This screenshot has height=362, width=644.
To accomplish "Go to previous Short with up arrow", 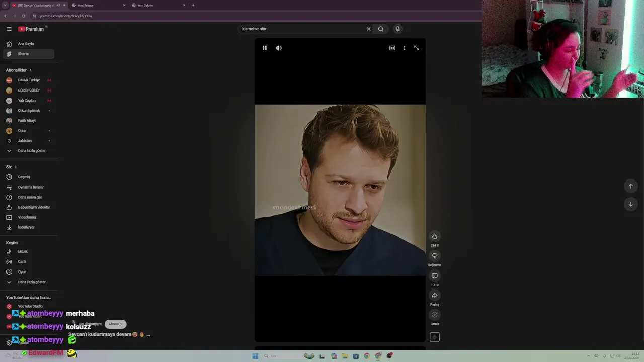I will pyautogui.click(x=631, y=186).
